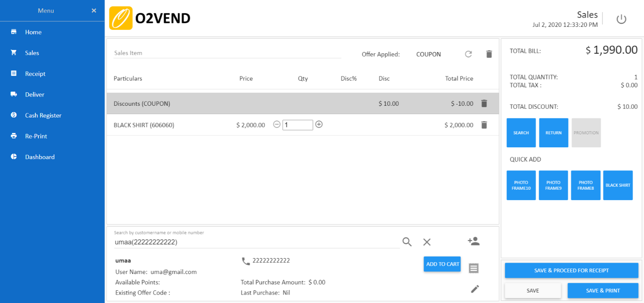Quick add PHOTO FRAME9 to the sale

553,185
